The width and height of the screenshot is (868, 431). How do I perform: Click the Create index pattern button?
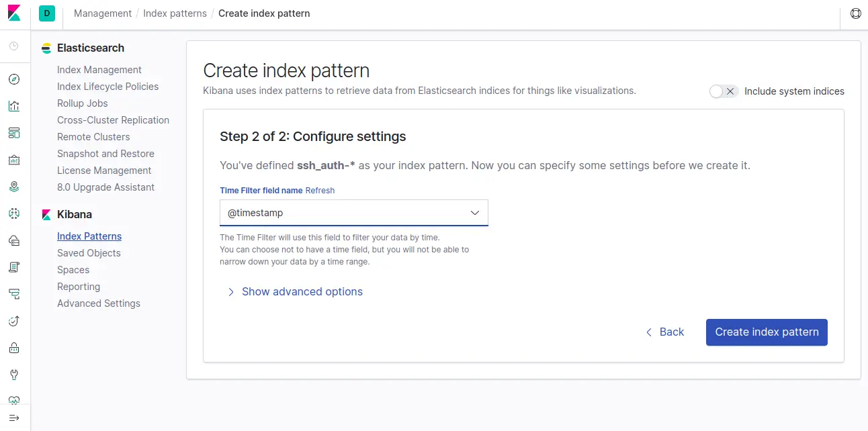coord(767,332)
